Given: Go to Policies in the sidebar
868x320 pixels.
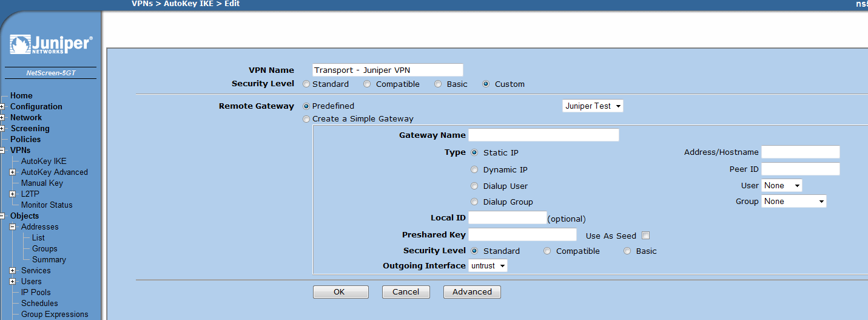Looking at the screenshot, I should click(x=25, y=140).
